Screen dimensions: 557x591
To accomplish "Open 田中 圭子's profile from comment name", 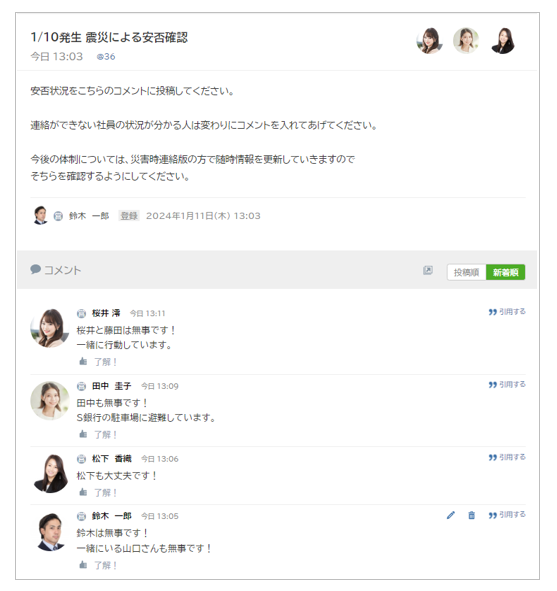I will click(112, 386).
